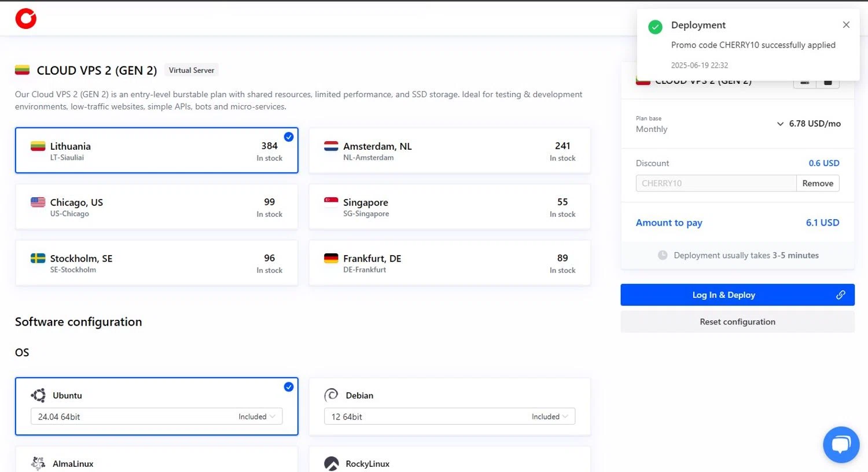
Task: Click the Ubuntu logo icon
Action: point(39,396)
